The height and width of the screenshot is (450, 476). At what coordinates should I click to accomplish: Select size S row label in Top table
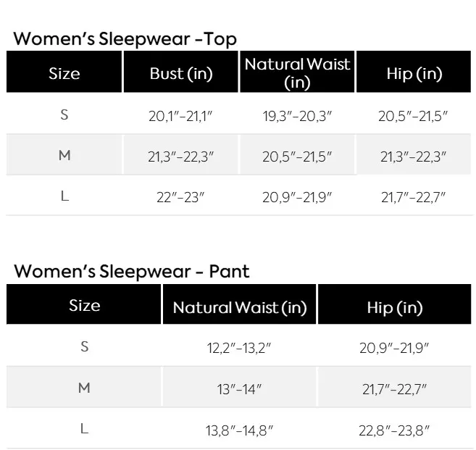coord(64,114)
